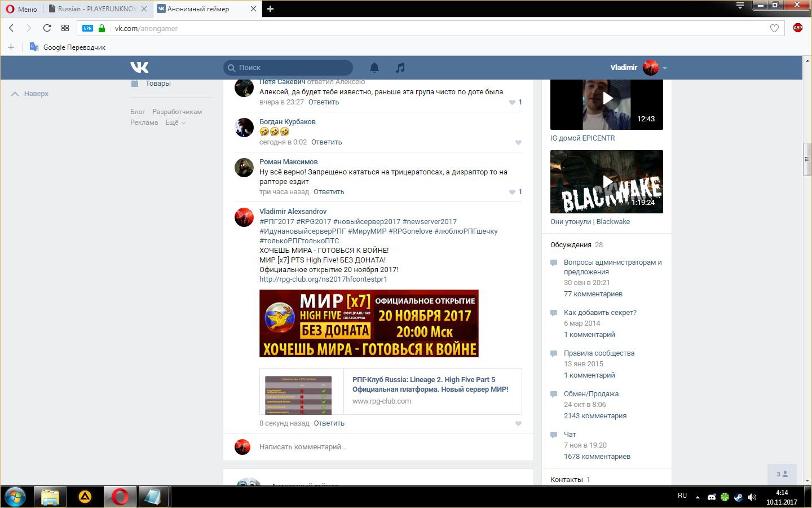Image resolution: width=812 pixels, height=508 pixels.
Task: Open the Блог footer link
Action: click(x=138, y=112)
